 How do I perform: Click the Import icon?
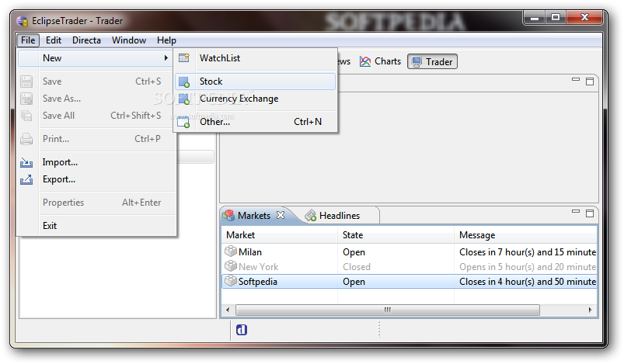[26, 162]
